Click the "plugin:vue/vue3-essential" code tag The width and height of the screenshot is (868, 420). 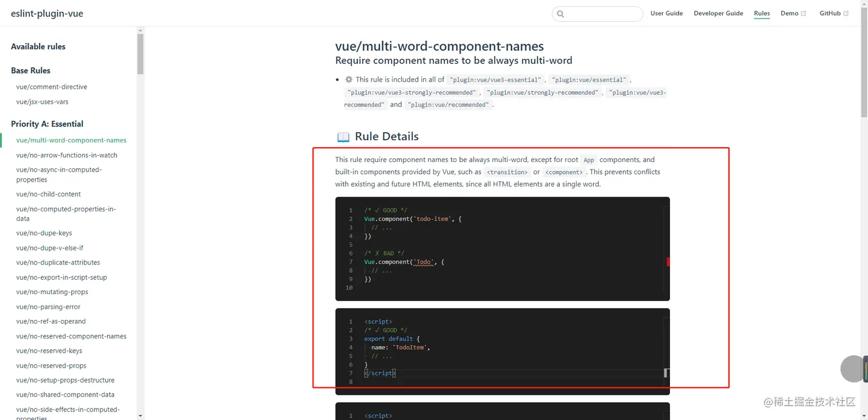(495, 80)
